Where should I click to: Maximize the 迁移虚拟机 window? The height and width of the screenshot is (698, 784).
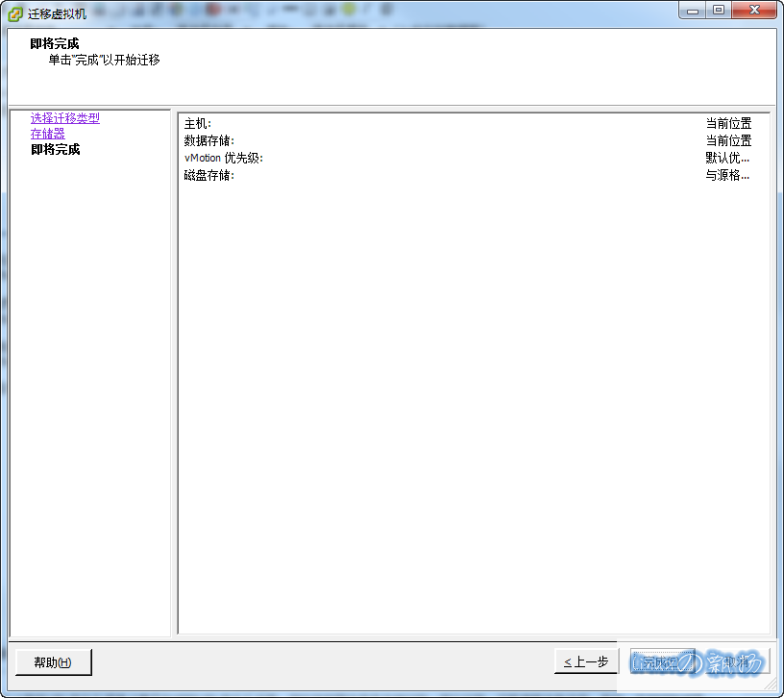coord(718,10)
